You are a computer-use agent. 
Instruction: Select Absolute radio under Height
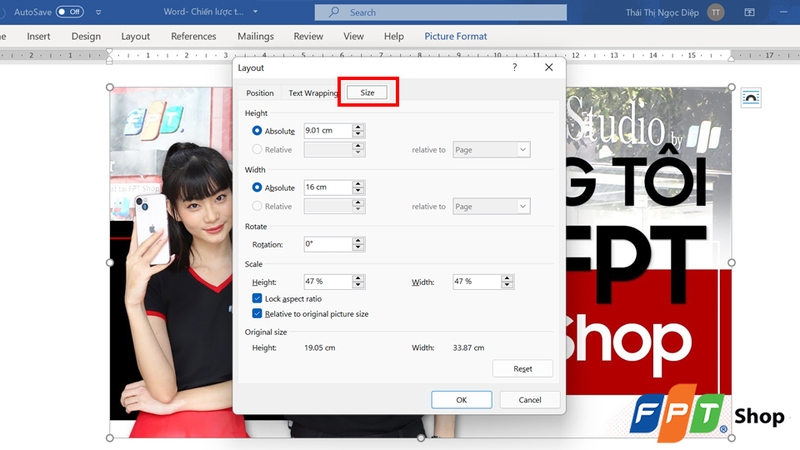pyautogui.click(x=257, y=131)
